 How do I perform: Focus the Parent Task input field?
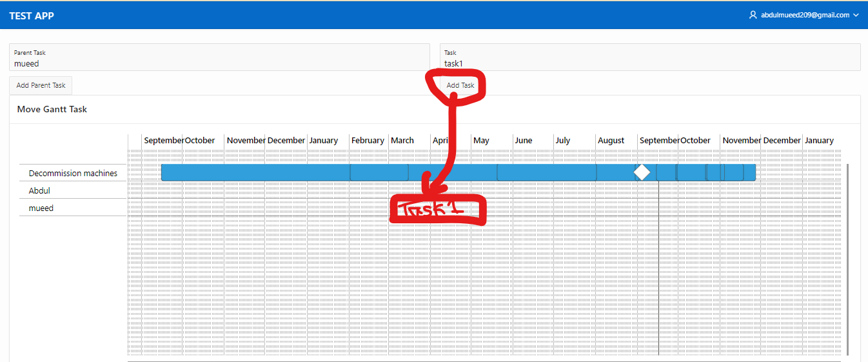click(x=219, y=63)
